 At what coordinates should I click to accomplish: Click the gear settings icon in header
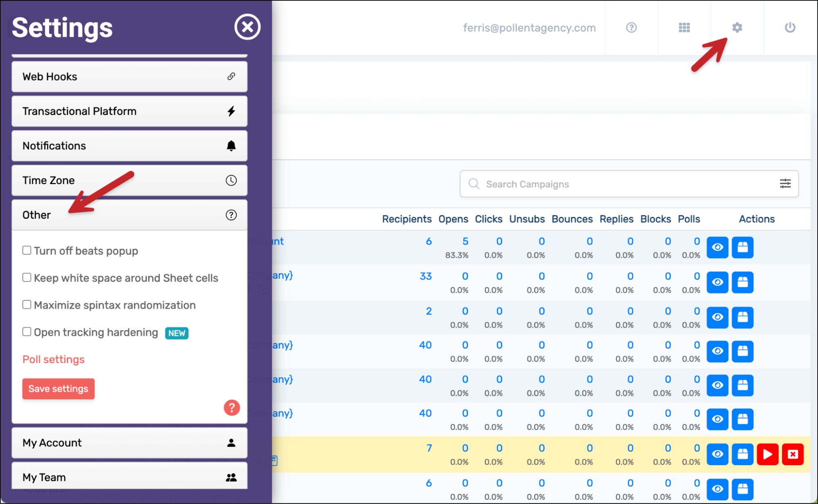(737, 27)
